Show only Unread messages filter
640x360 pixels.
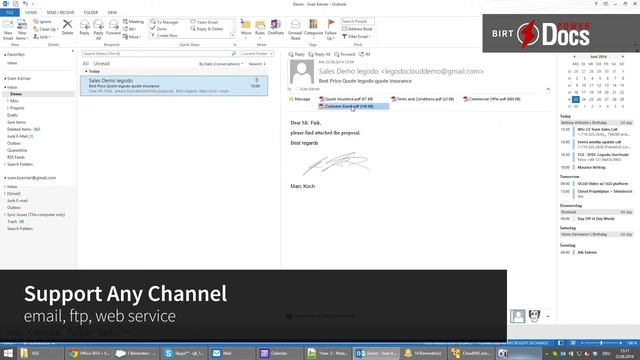pos(102,64)
